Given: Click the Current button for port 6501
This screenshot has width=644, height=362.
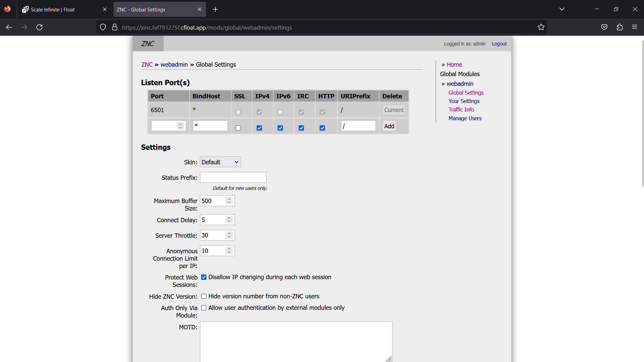Looking at the screenshot, I should (x=394, y=110).
